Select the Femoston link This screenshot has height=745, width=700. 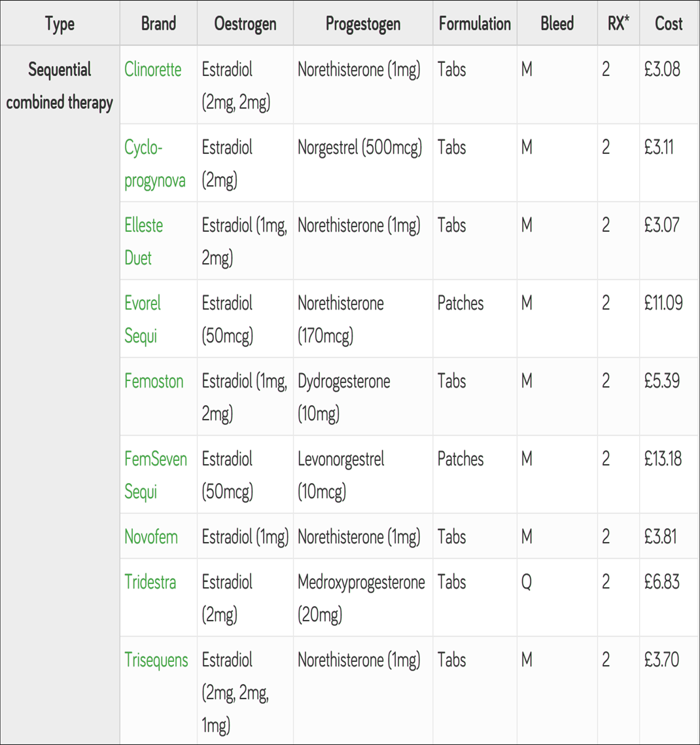[154, 381]
